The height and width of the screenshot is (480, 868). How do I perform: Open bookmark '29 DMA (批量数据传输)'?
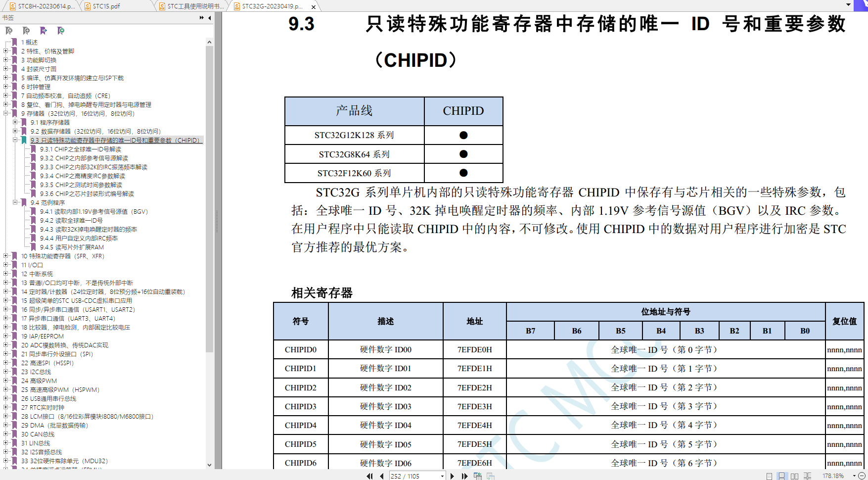(x=54, y=425)
